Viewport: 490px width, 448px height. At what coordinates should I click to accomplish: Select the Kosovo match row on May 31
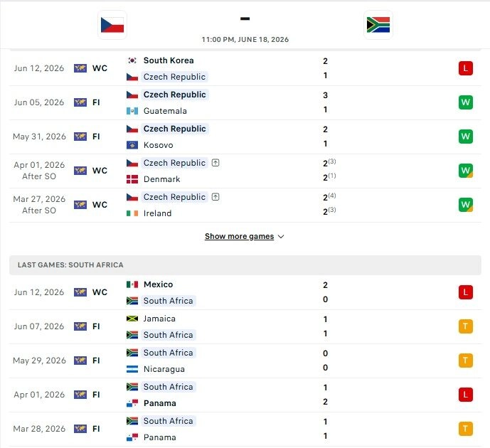coord(245,137)
